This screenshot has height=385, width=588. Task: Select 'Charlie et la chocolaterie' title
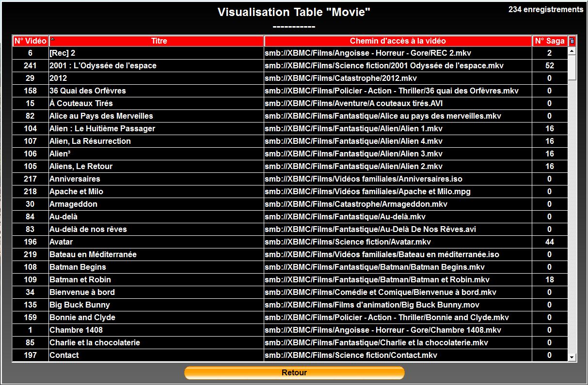pyautogui.click(x=95, y=342)
